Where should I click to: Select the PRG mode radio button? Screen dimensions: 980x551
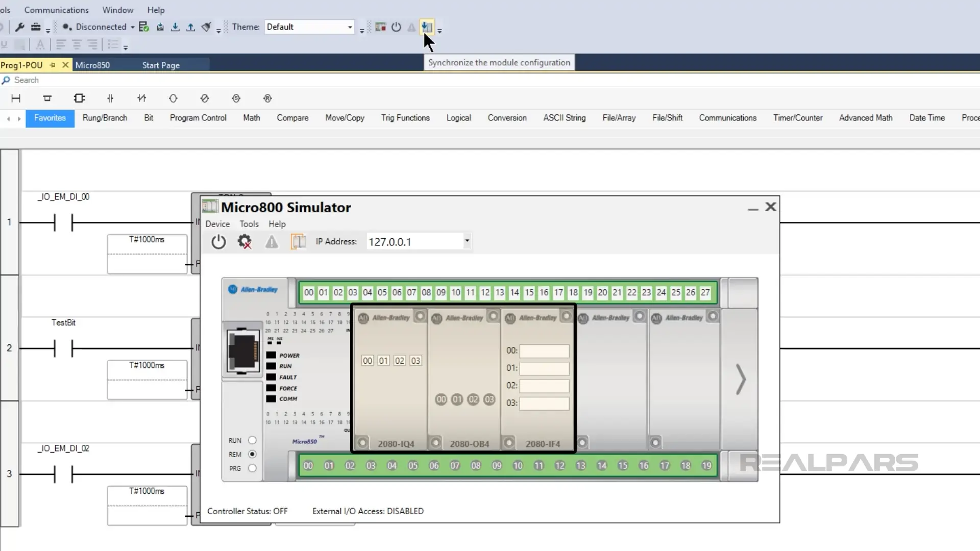[252, 468]
